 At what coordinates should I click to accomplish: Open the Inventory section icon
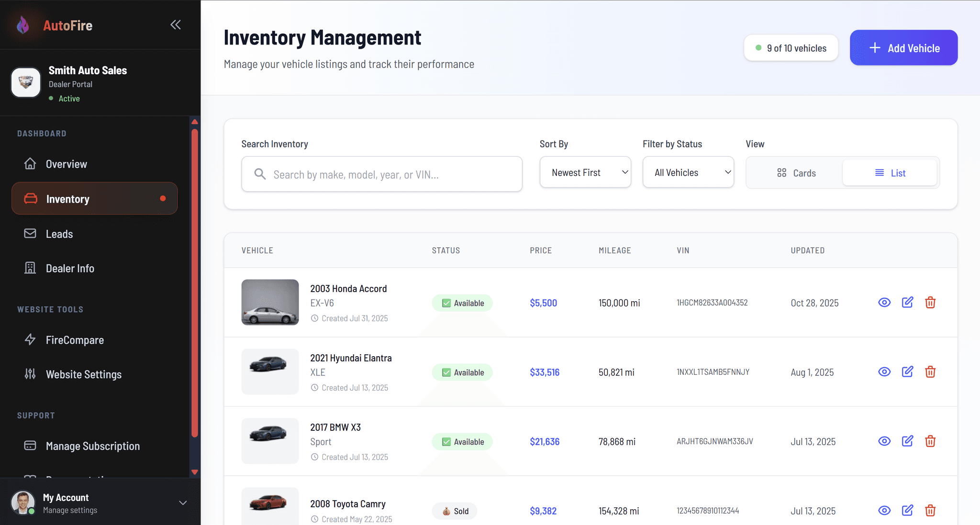point(30,198)
